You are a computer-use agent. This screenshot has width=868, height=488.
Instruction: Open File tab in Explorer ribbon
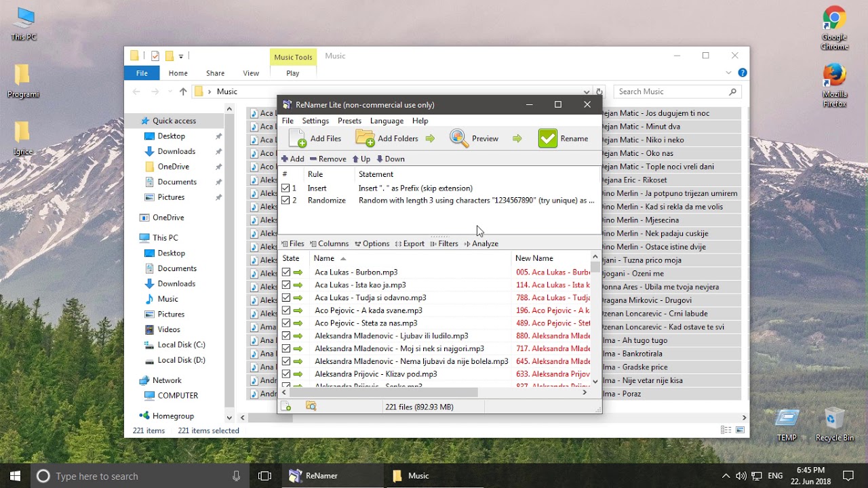142,73
